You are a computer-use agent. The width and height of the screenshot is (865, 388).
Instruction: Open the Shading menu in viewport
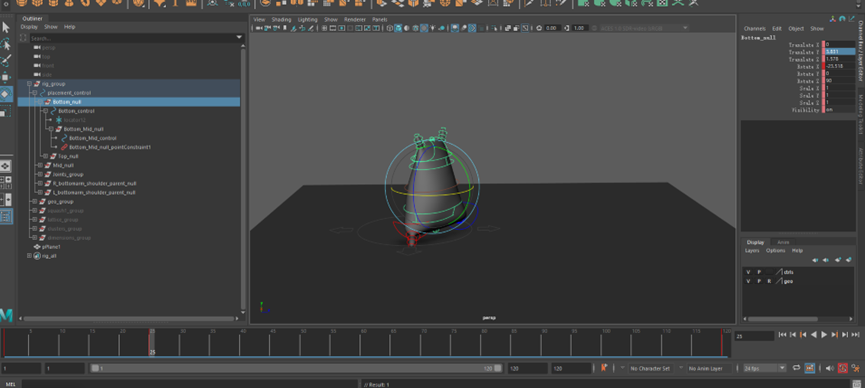click(x=281, y=19)
